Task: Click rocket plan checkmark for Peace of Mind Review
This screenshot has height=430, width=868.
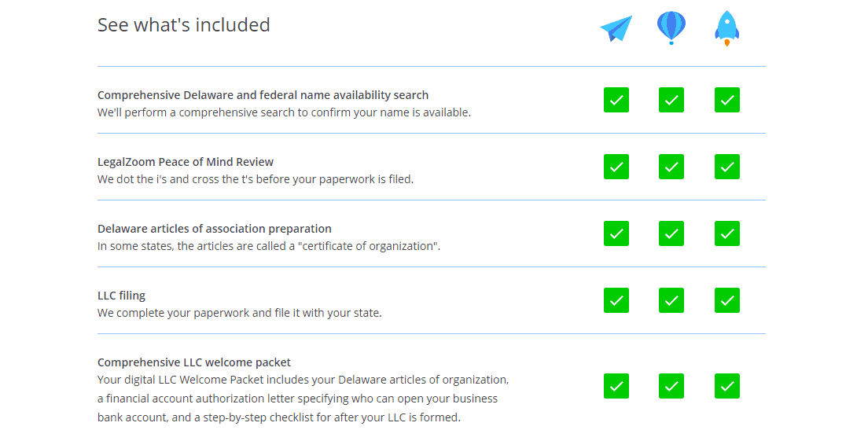Action: click(x=727, y=167)
